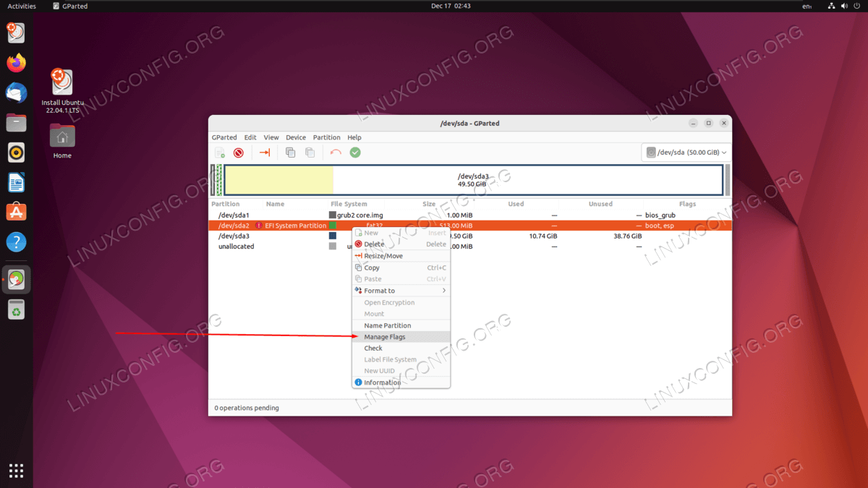Choose Resize/Move in context menu
The width and height of the screenshot is (868, 488).
[x=401, y=256]
